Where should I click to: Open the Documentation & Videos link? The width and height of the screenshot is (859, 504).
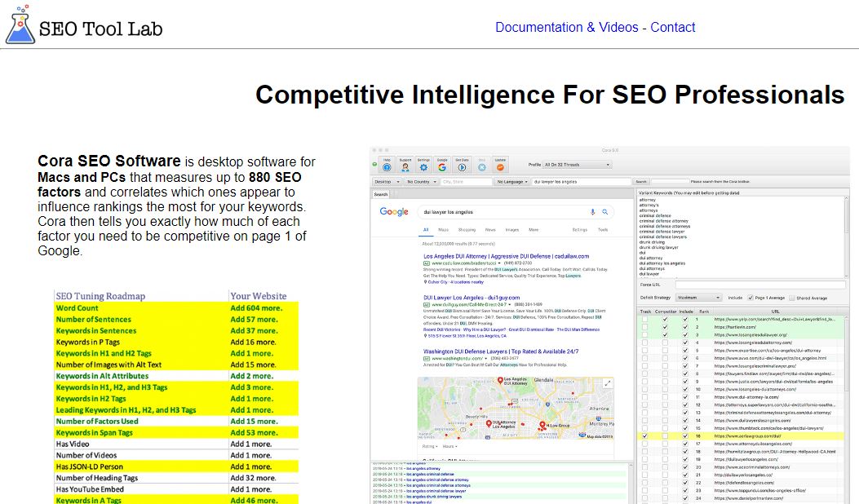tap(567, 27)
